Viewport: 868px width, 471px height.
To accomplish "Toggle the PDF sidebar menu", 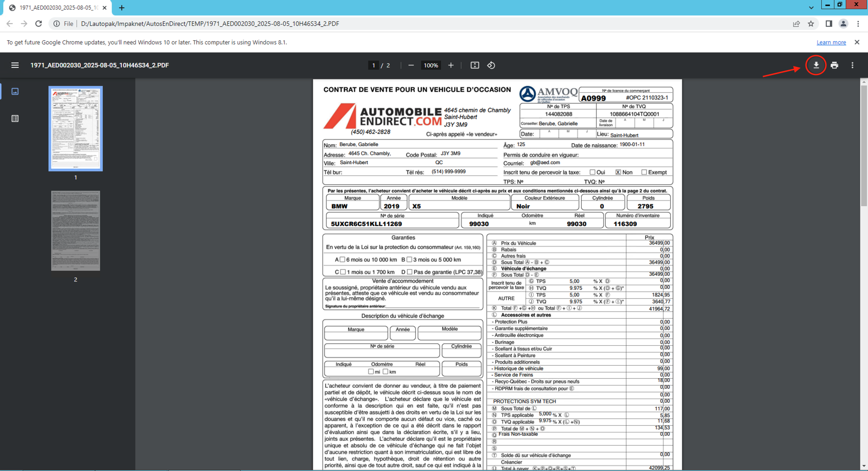I will pyautogui.click(x=15, y=65).
